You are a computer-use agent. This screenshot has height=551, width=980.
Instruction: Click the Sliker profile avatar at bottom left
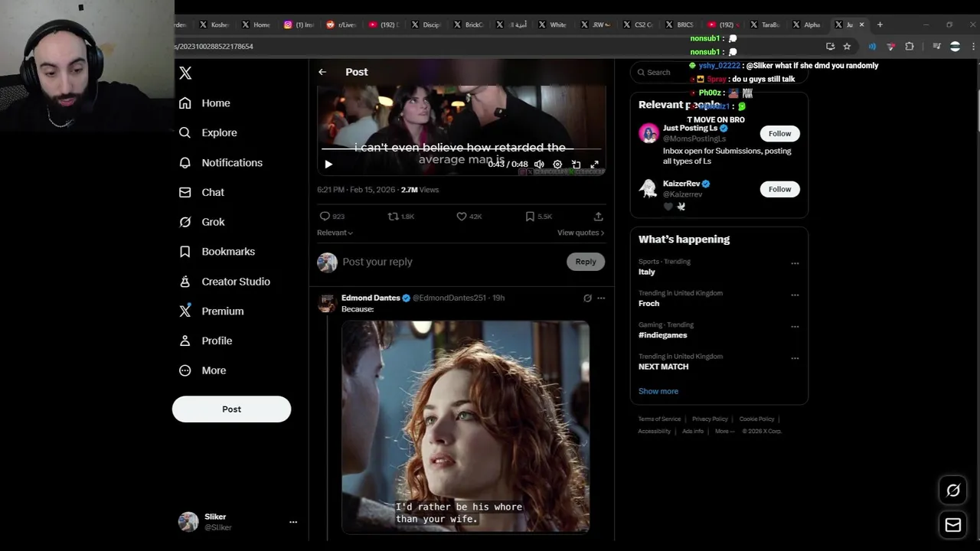pyautogui.click(x=188, y=522)
